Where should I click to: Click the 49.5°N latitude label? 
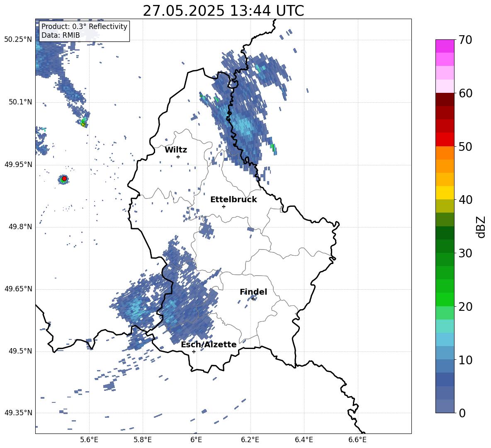[20, 351]
